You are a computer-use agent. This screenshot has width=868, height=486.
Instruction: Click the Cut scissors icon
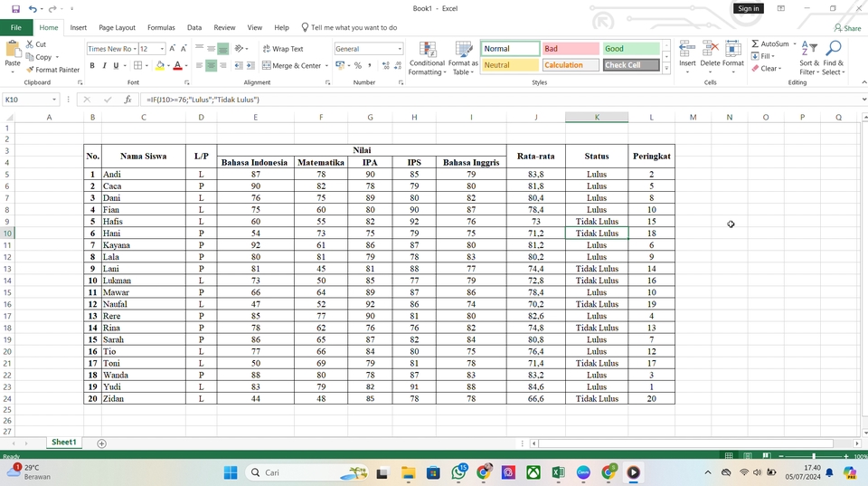(30, 44)
